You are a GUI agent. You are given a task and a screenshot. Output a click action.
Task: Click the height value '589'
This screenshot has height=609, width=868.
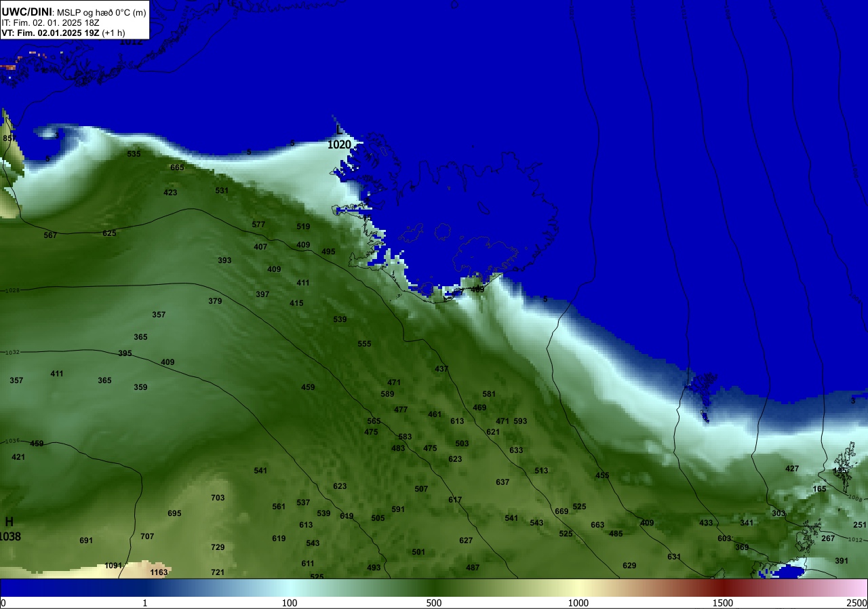point(387,394)
